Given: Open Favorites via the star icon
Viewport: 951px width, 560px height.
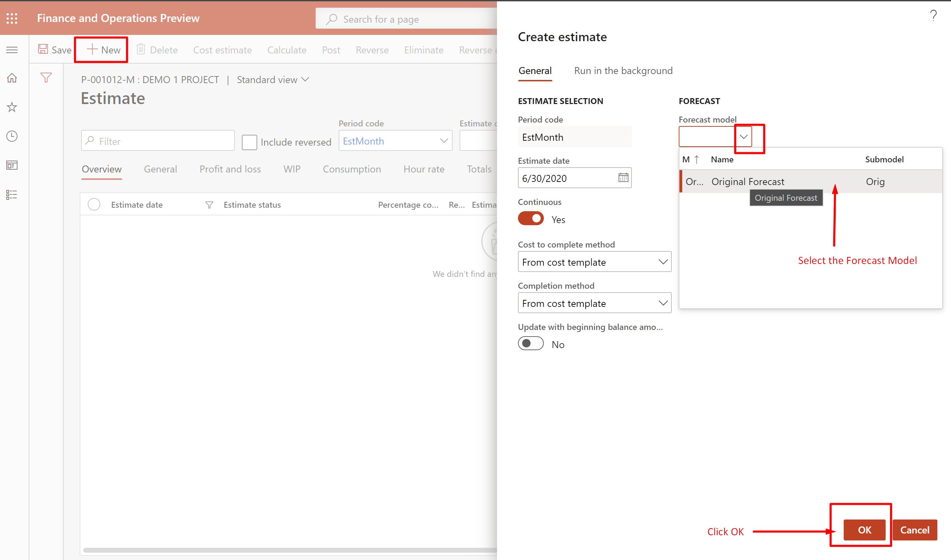Looking at the screenshot, I should click(12, 107).
